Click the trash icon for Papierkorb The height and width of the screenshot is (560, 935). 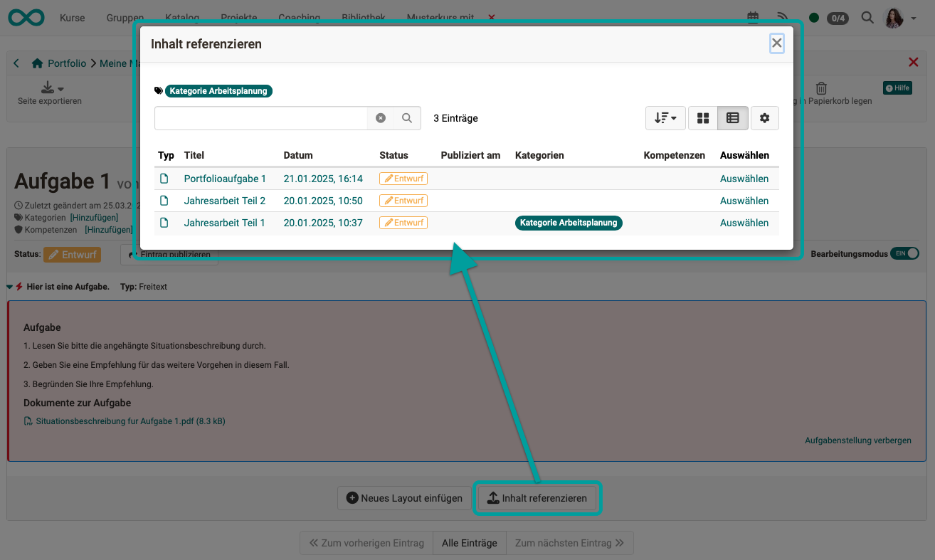coord(821,88)
